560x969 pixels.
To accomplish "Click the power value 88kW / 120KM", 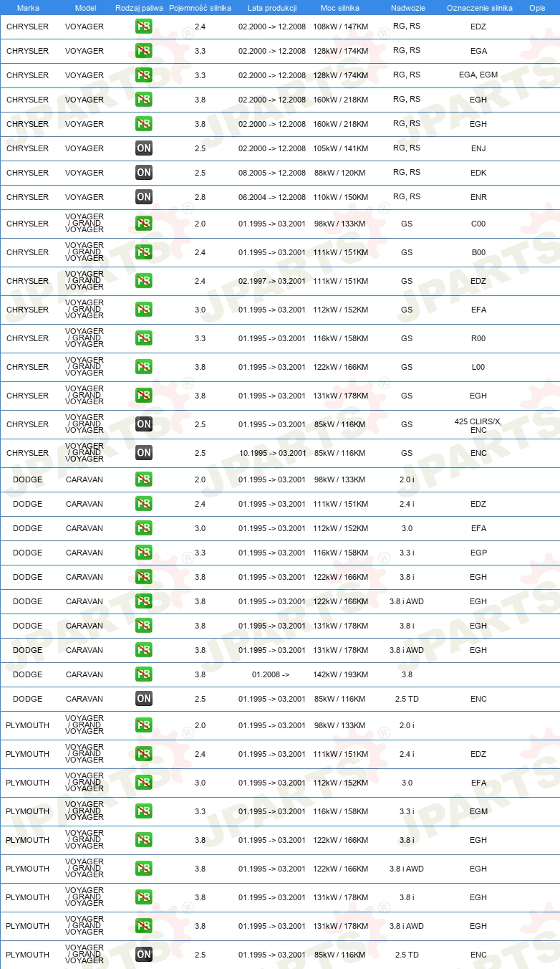I will pyautogui.click(x=340, y=173).
